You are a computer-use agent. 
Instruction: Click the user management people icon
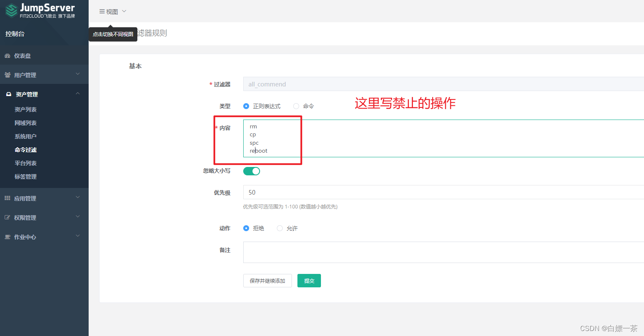7,75
